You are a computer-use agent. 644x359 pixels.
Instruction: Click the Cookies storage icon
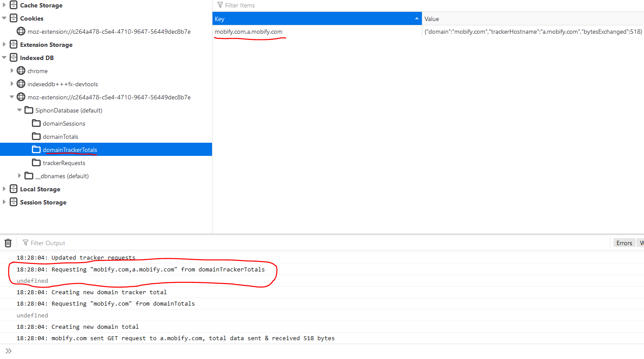tap(14, 18)
